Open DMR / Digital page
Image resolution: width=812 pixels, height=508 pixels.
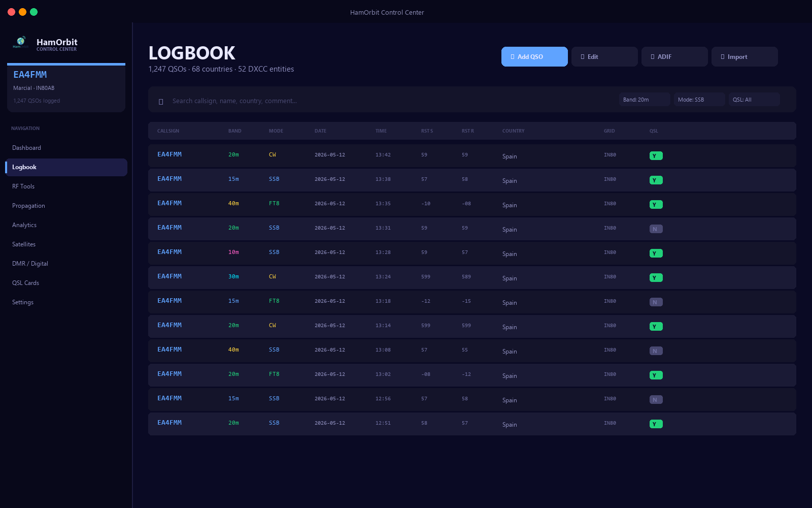pyautogui.click(x=66, y=264)
